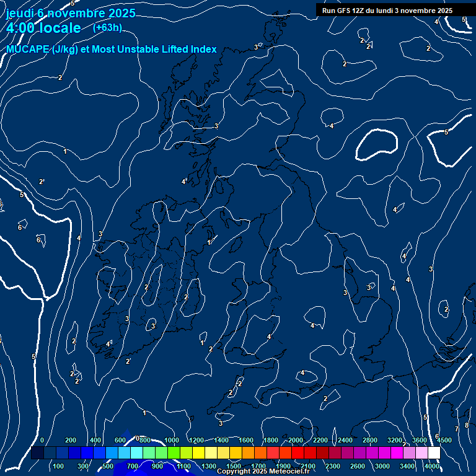The height and width of the screenshot is (476, 476).
Task: Select legend label '3600'
Action: [x=420, y=440]
